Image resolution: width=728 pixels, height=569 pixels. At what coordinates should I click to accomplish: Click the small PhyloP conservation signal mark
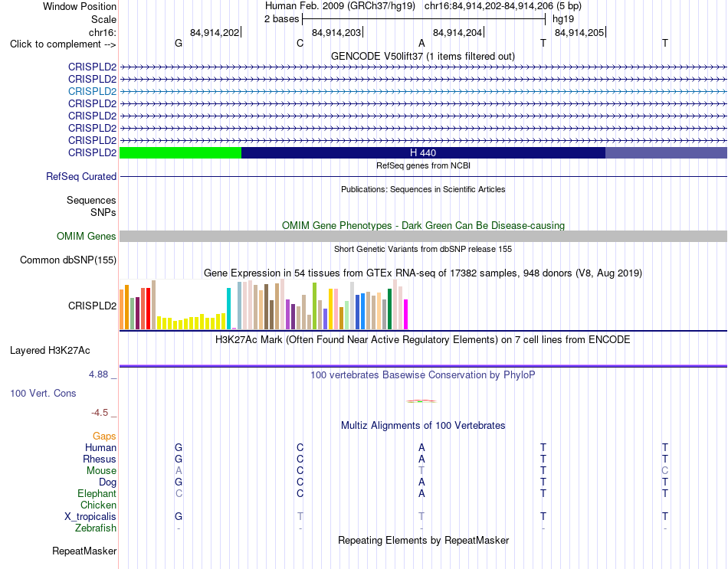[x=421, y=401]
